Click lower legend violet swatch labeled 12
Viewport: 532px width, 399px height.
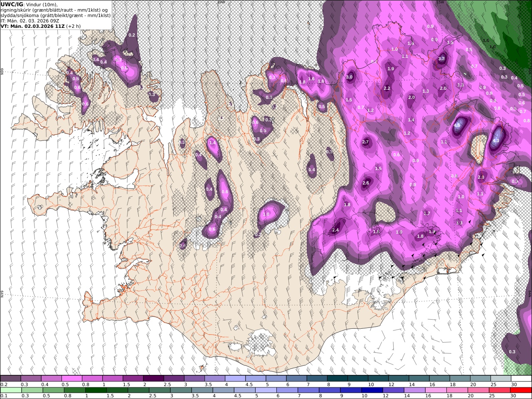pos(393,390)
